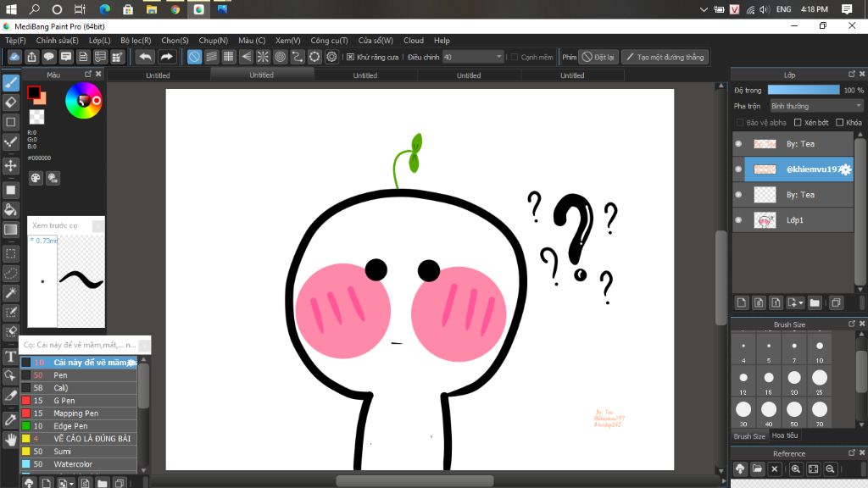The height and width of the screenshot is (488, 868).
Task: Select the Move tool
Action: click(x=10, y=165)
